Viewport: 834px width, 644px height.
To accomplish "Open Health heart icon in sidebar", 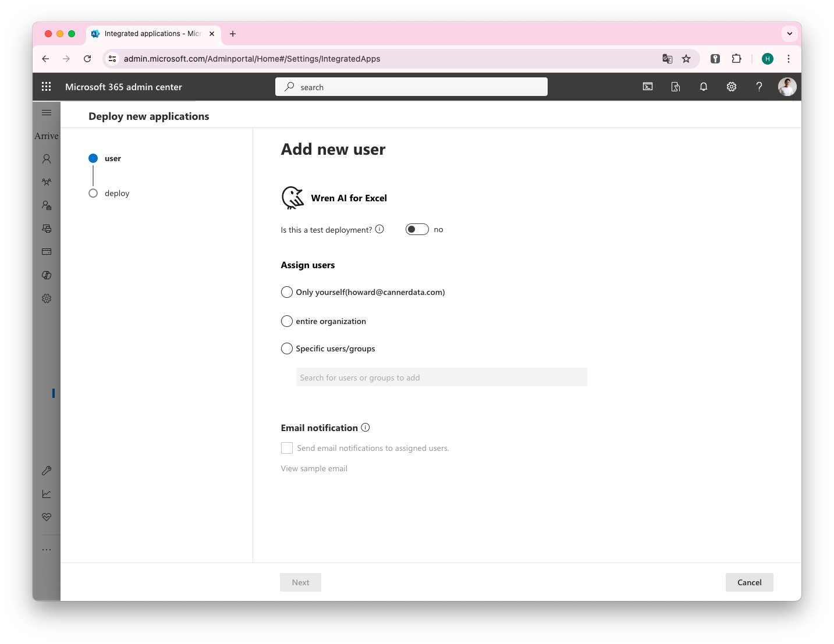I will coord(47,517).
